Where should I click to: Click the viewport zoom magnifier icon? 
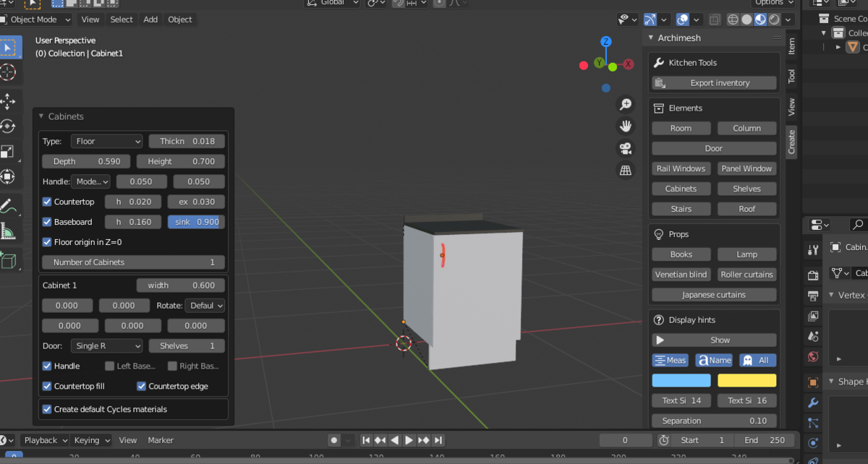(x=626, y=104)
